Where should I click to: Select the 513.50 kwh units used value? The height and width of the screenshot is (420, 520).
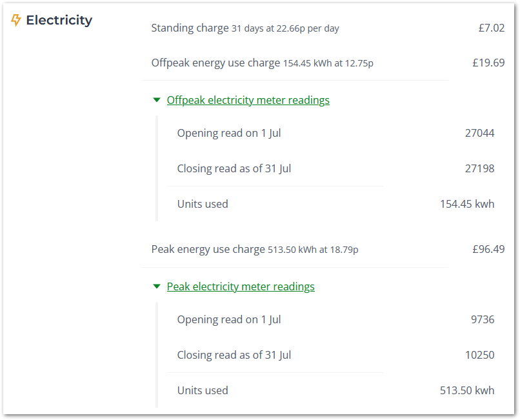tap(467, 390)
